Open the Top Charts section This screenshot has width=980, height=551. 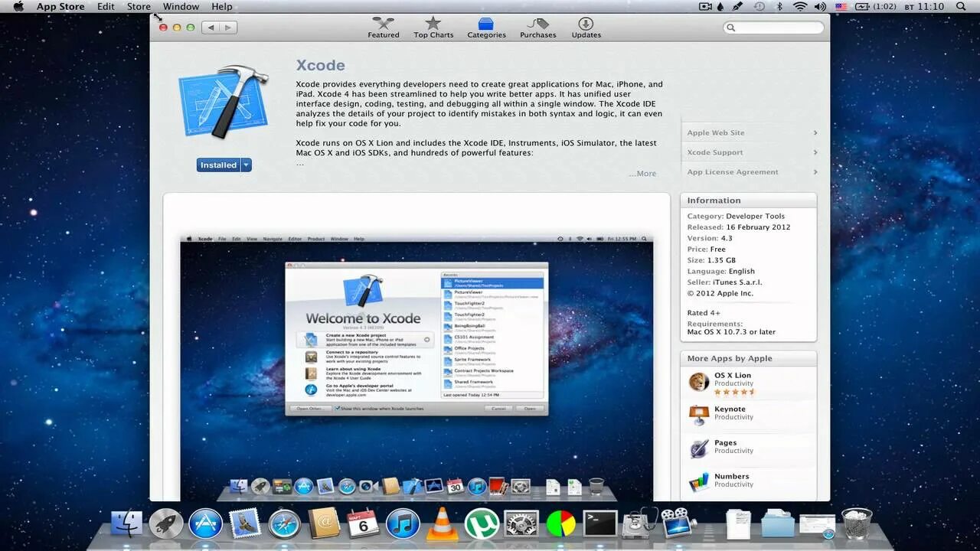(x=433, y=28)
